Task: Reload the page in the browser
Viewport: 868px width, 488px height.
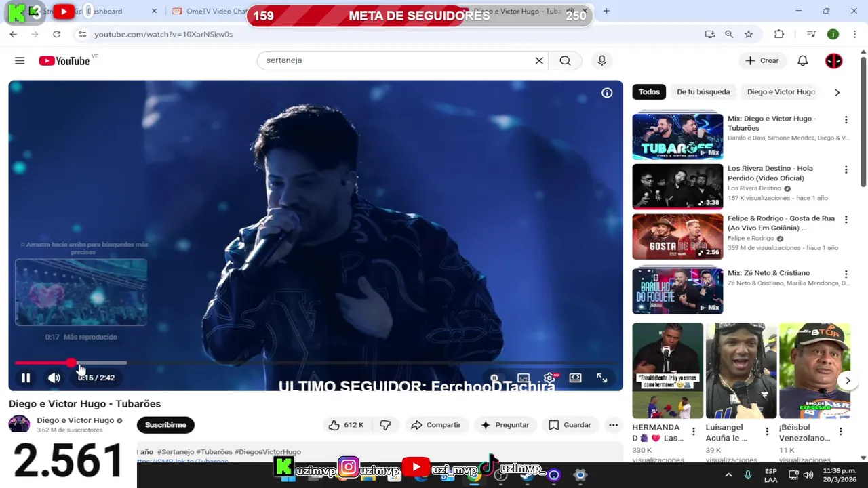Action: point(56,34)
